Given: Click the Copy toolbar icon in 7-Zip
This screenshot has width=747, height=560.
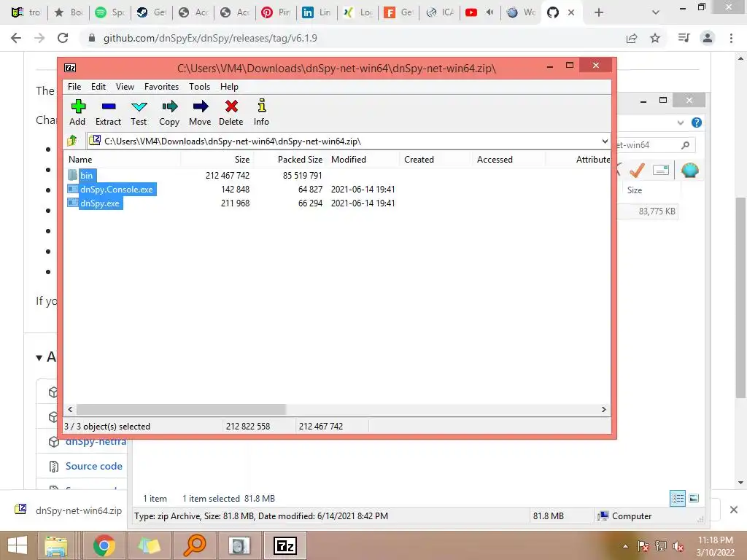Looking at the screenshot, I should click(x=169, y=113).
